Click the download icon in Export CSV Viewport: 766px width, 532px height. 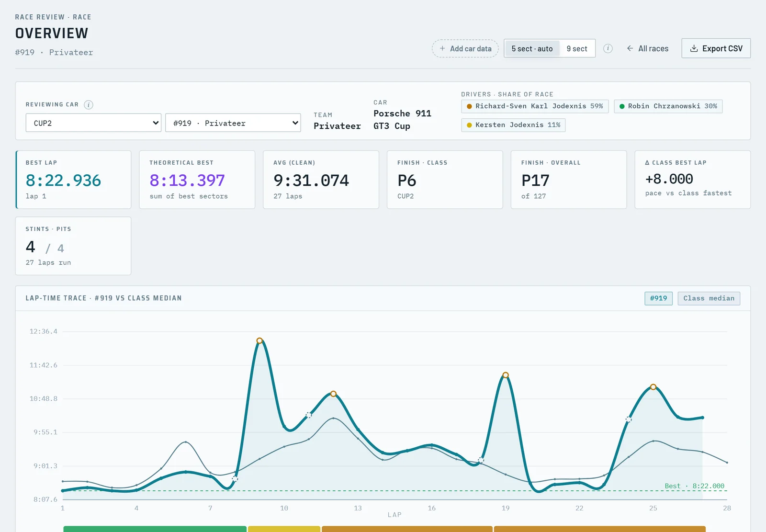pyautogui.click(x=694, y=48)
